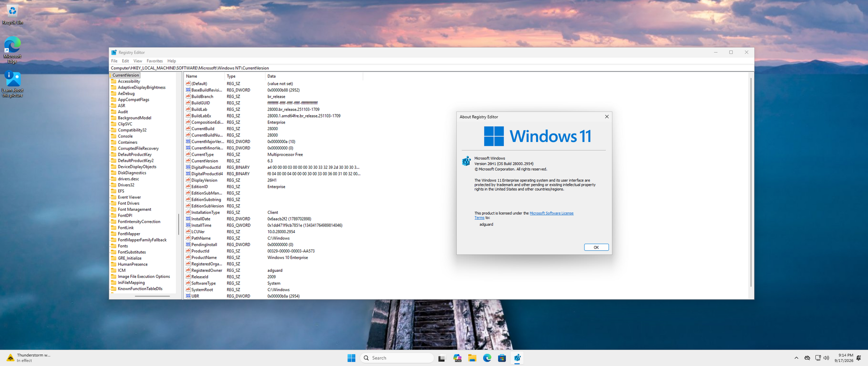868x366 pixels.
Task: Click the Name column header
Action: pos(204,76)
